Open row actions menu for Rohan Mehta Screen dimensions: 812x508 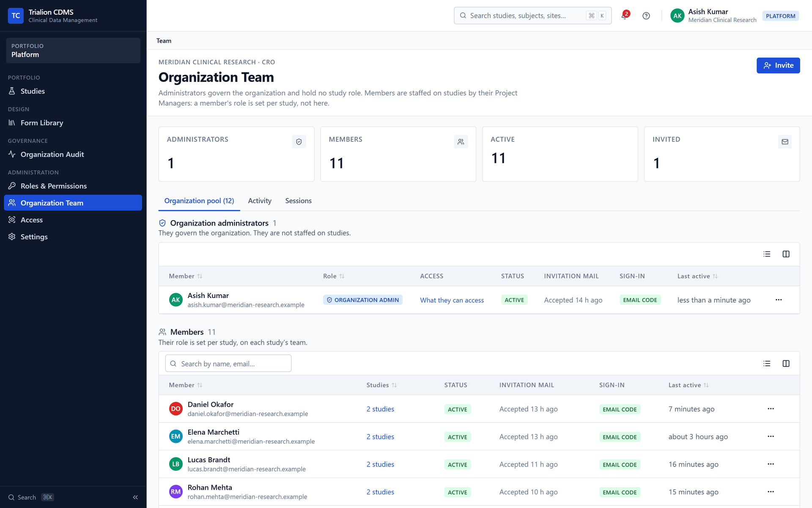pos(771,491)
